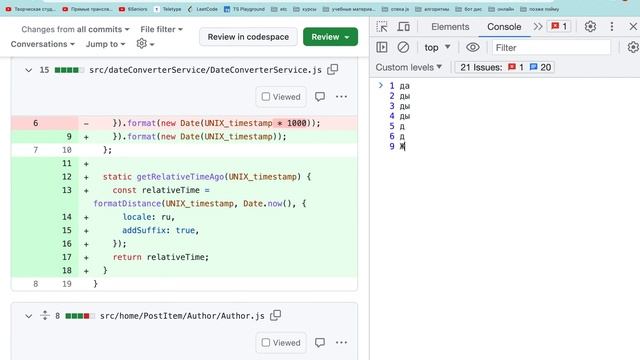Open diff view settings gear
Screen dimensions: 640x360
point(145,44)
